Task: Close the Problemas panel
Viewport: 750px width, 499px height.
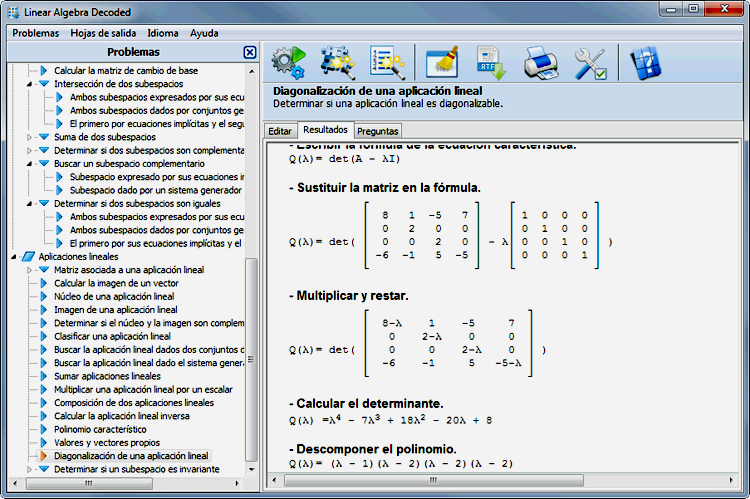Action: [250, 52]
